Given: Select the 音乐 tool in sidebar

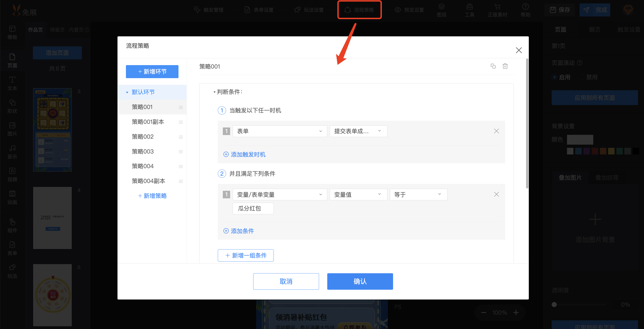Looking at the screenshot, I should coord(12,152).
